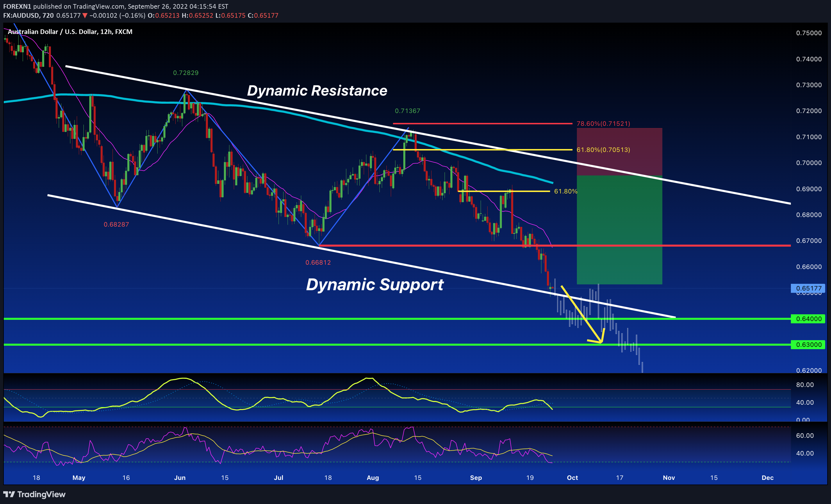Click the green profit zone of position box

(x=620, y=230)
